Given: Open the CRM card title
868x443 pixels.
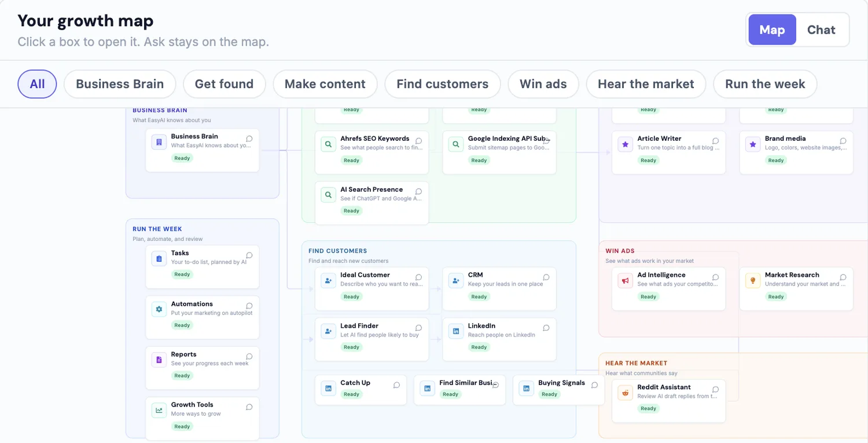Looking at the screenshot, I should pyautogui.click(x=475, y=275).
